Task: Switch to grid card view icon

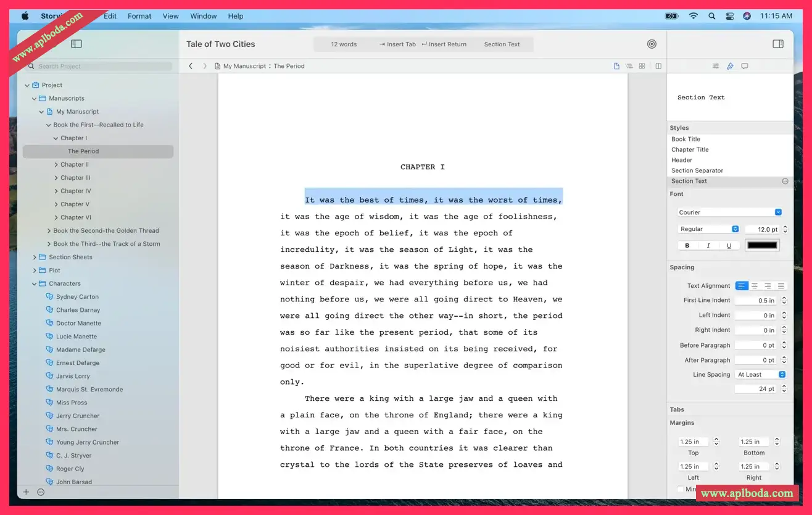Action: (x=642, y=66)
